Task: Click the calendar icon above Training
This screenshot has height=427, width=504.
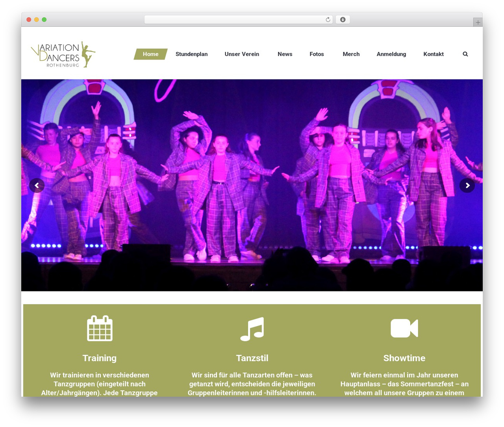Action: (100, 328)
